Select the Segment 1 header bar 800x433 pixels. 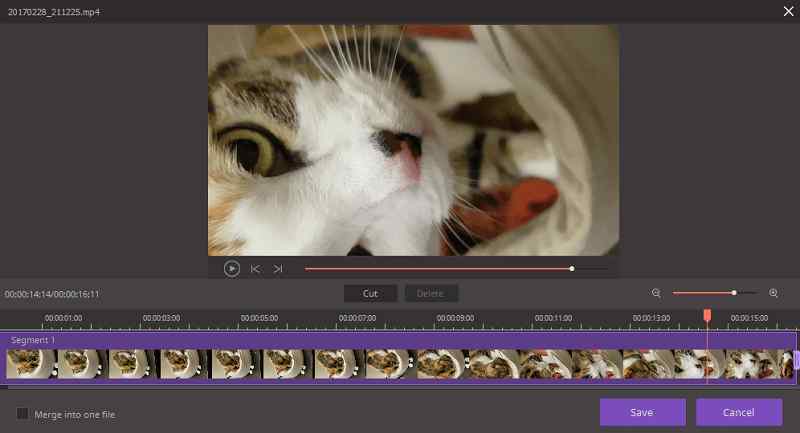click(398, 340)
